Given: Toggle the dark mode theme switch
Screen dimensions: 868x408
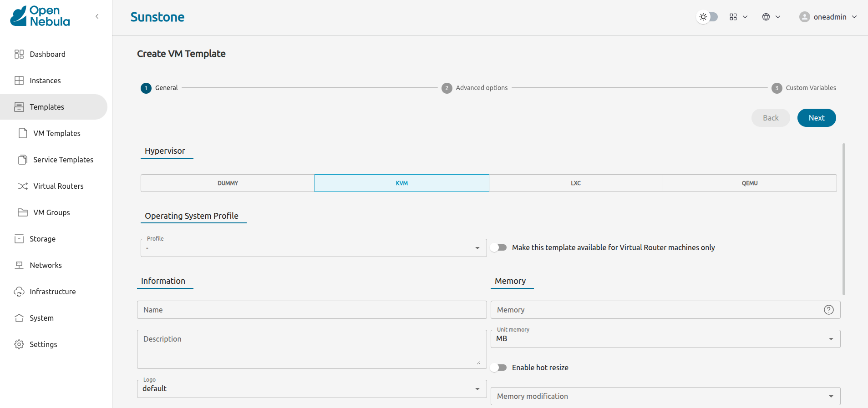Looking at the screenshot, I should click(x=708, y=17).
